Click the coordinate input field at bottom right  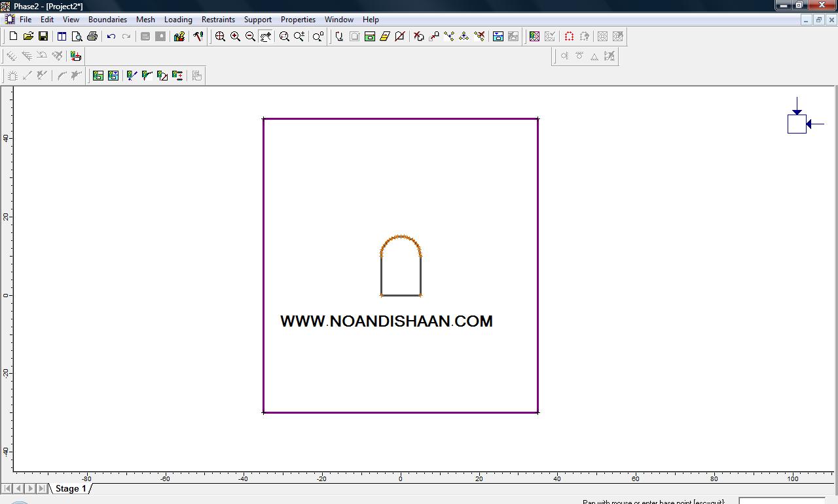[782, 501]
